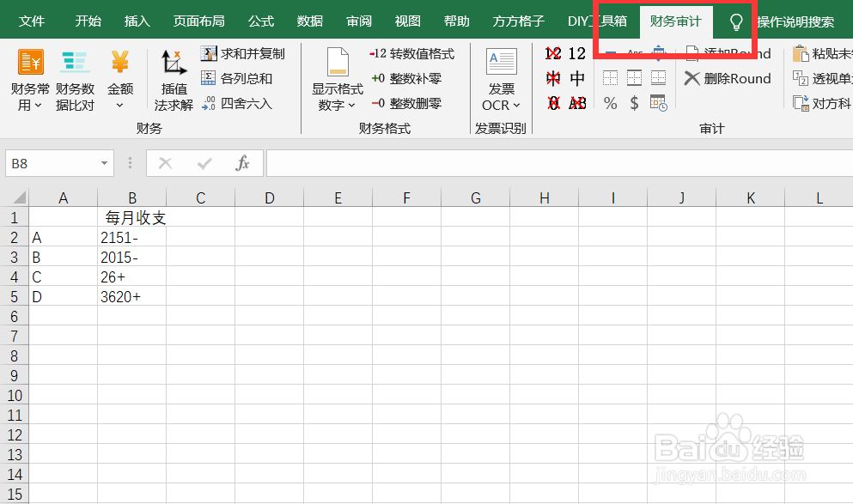Click crossed-out 0 remove zeros icon
The image size is (853, 504).
[553, 103]
